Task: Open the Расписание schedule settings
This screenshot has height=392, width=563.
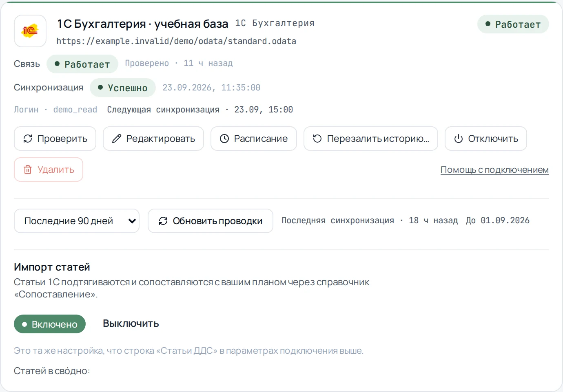Action: click(x=253, y=139)
